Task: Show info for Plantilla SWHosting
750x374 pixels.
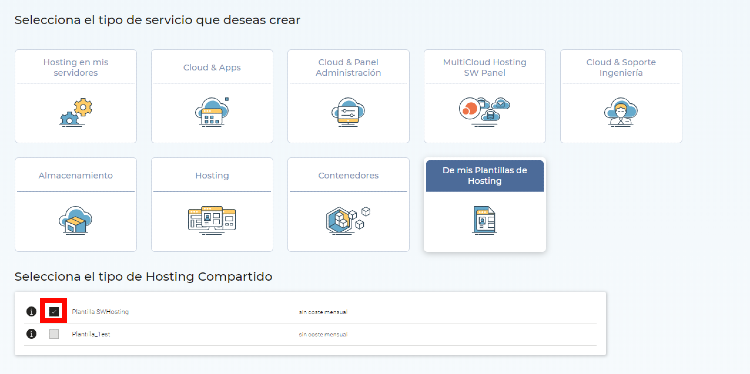Action: click(31, 312)
